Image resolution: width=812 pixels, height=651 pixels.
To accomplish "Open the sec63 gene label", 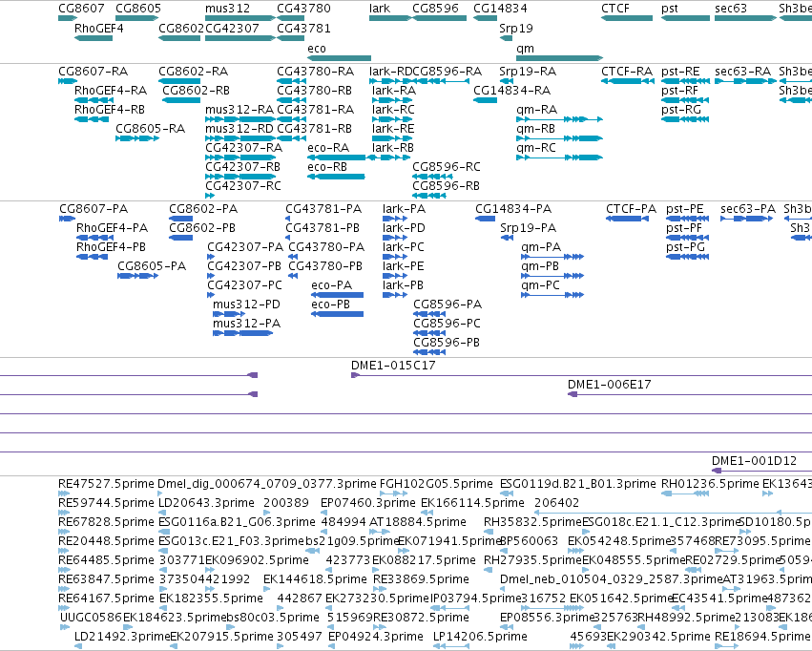I will coord(731,9).
